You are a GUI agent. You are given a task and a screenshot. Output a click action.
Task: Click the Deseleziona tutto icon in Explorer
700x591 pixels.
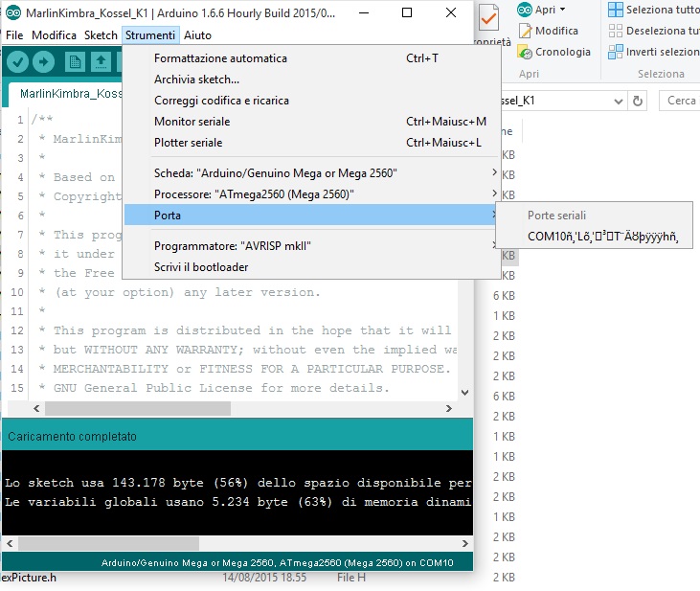point(615,31)
